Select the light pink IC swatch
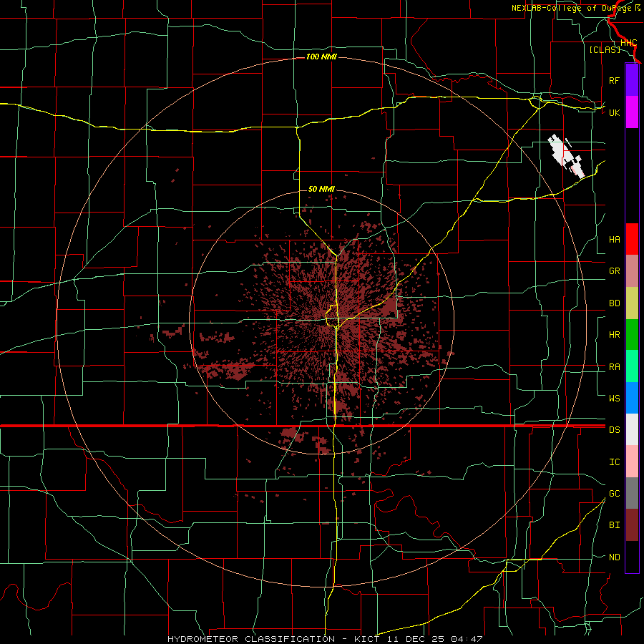Image resolution: width=644 pixels, height=644 pixels. click(x=632, y=462)
